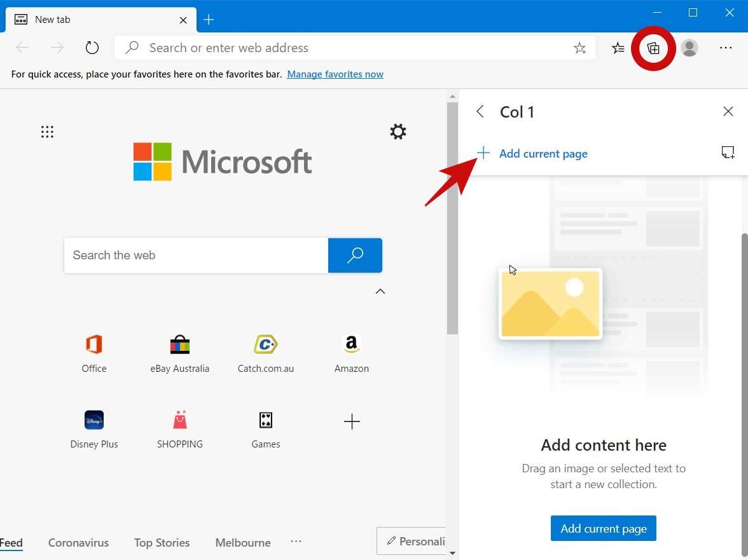
Task: Open page settings gear icon
Action: [398, 132]
